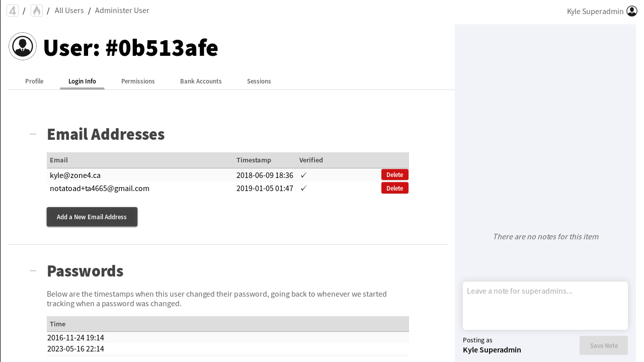Collapse the Passwords section

pos(33,271)
